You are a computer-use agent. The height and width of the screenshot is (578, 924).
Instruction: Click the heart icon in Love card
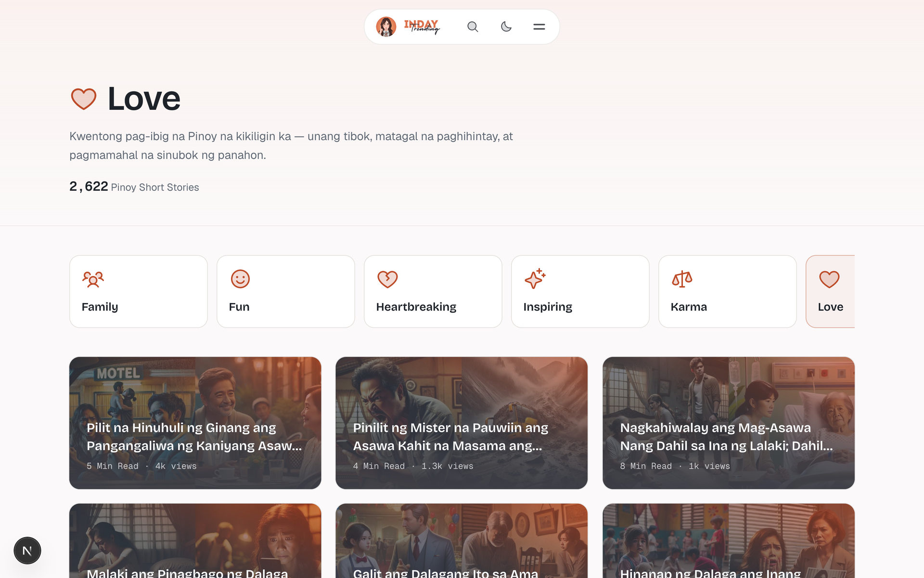point(829,279)
